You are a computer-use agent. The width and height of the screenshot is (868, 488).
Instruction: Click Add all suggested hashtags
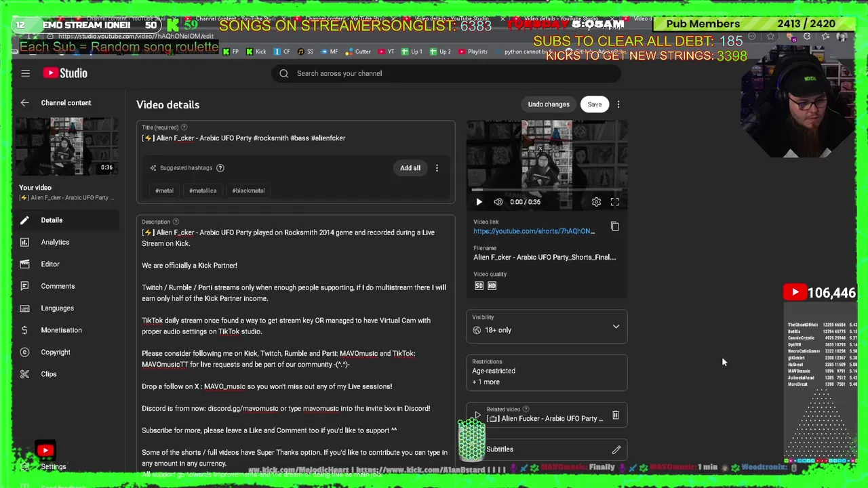click(x=410, y=168)
